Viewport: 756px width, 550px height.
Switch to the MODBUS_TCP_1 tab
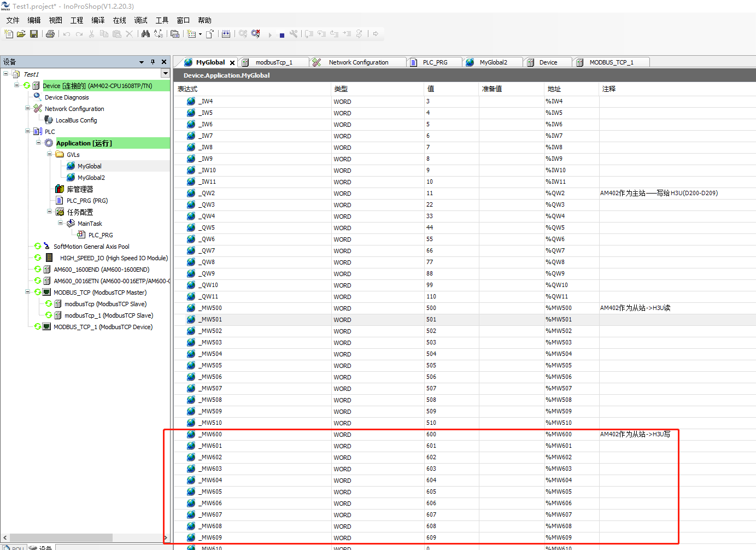coord(612,62)
